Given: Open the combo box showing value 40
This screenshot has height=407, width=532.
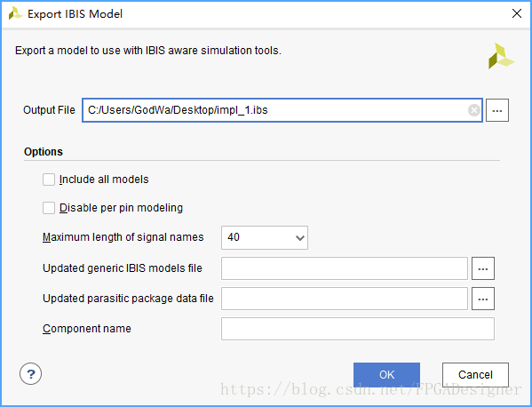Looking at the screenshot, I should [x=265, y=237].
